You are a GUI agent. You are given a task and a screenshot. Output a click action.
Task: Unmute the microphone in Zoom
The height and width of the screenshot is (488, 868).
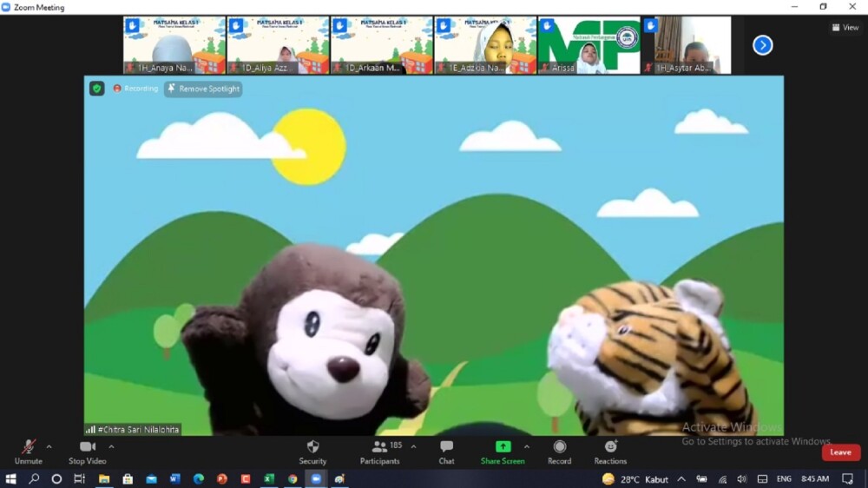click(x=29, y=452)
